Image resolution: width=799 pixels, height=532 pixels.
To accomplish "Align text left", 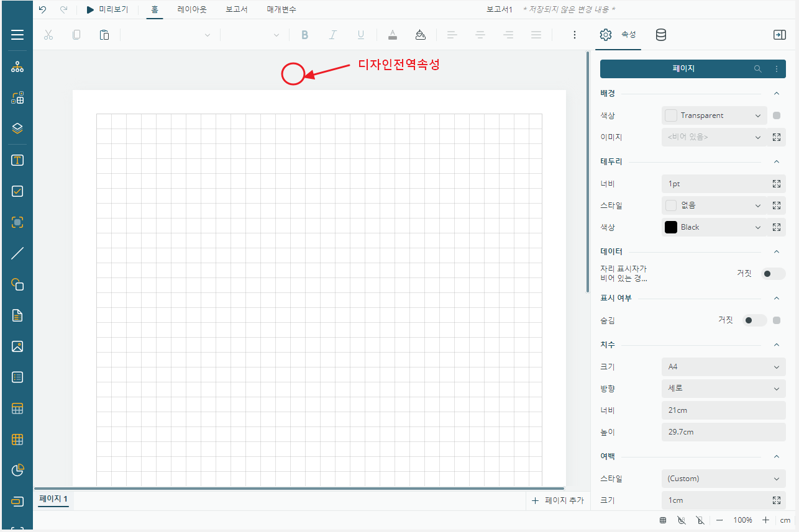I will coord(452,35).
